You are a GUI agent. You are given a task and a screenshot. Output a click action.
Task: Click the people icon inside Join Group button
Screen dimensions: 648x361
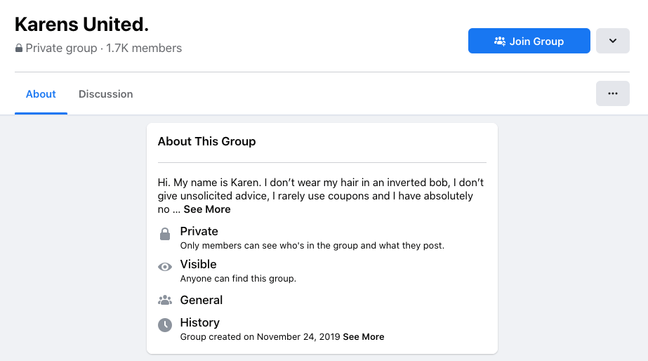click(500, 41)
